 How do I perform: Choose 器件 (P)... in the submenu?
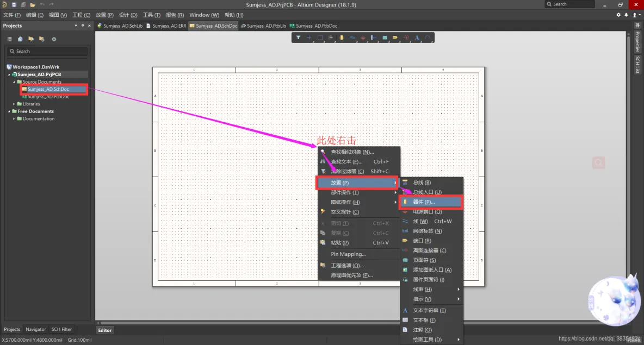431,202
